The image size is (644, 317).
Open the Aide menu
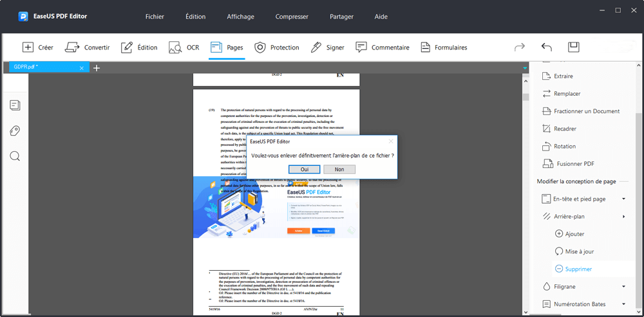[x=381, y=17]
